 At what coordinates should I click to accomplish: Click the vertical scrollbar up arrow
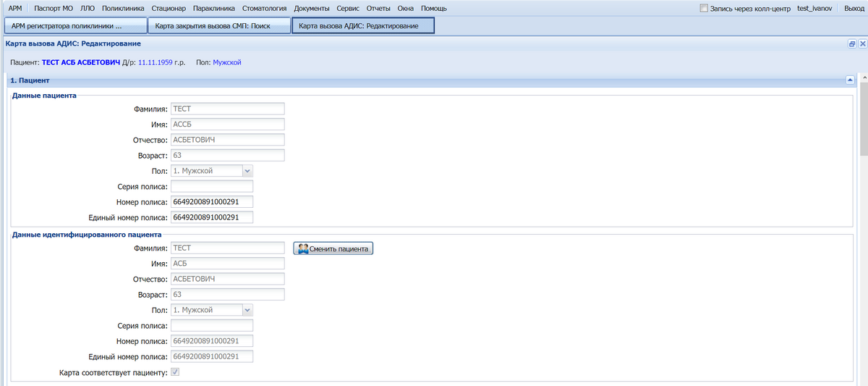(863, 78)
